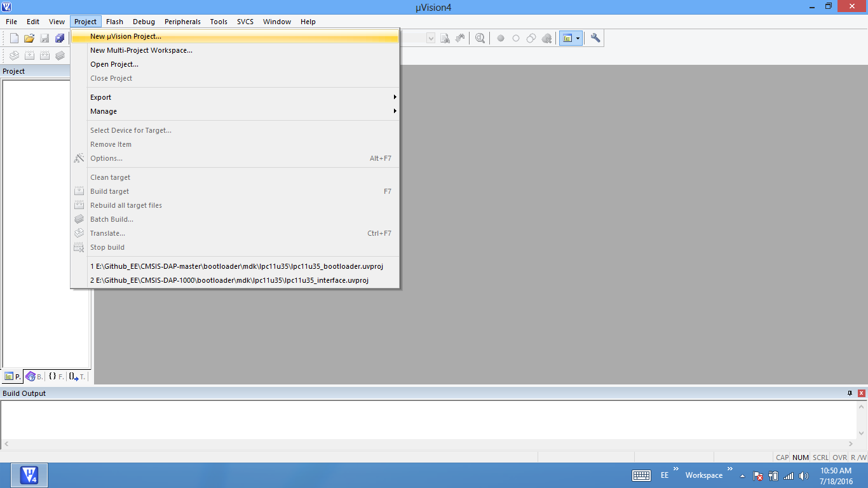
Task: Show hidden tray icons arrow
Action: [742, 475]
